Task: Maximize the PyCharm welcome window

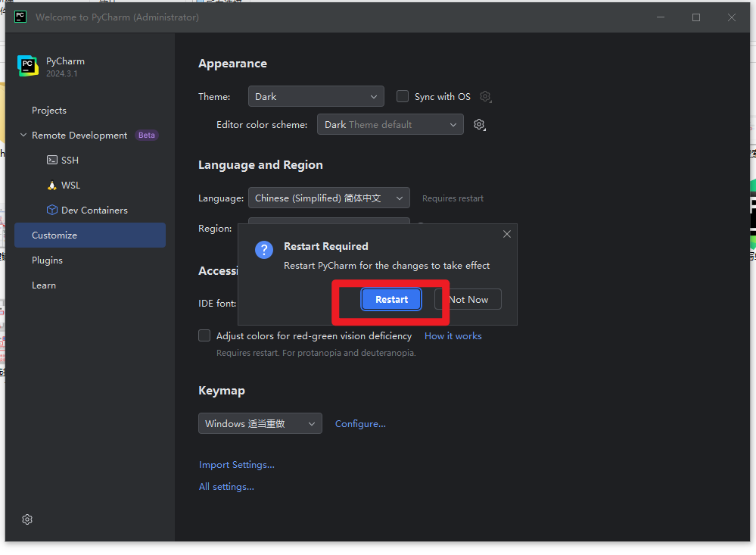Action: coord(696,17)
